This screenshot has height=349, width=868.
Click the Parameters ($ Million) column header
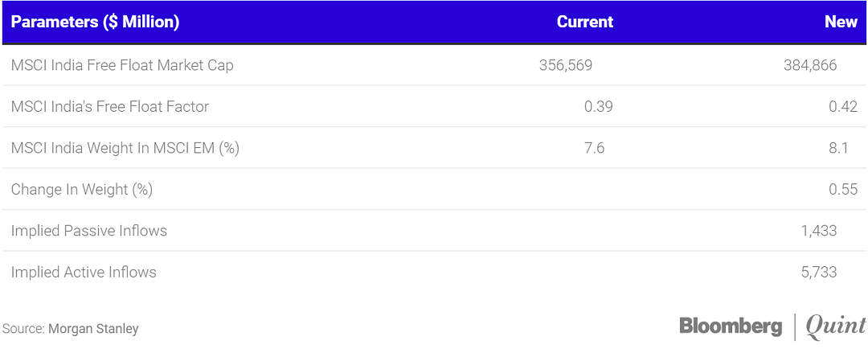[x=95, y=23]
